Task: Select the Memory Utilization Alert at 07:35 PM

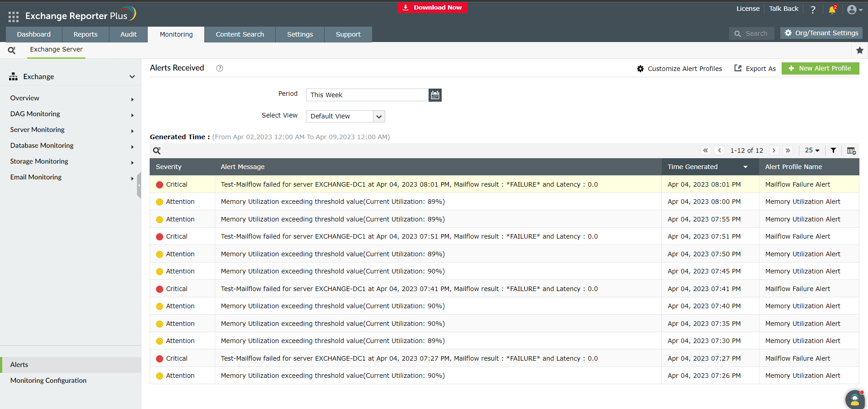Action: click(x=802, y=324)
